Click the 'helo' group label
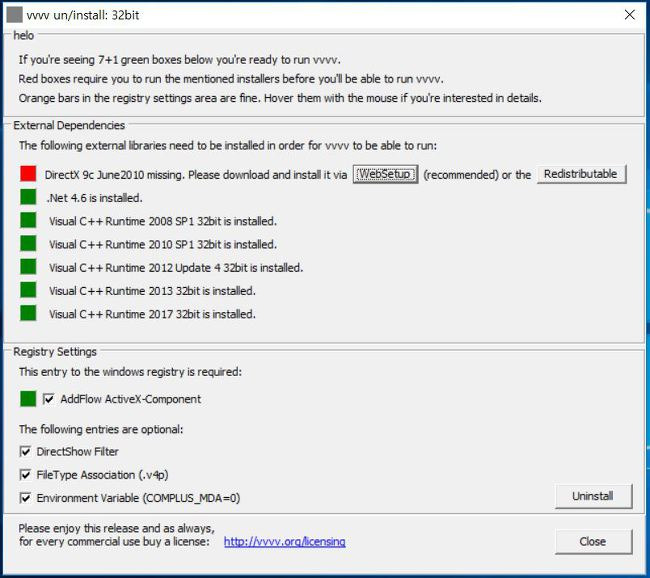 [x=24, y=36]
